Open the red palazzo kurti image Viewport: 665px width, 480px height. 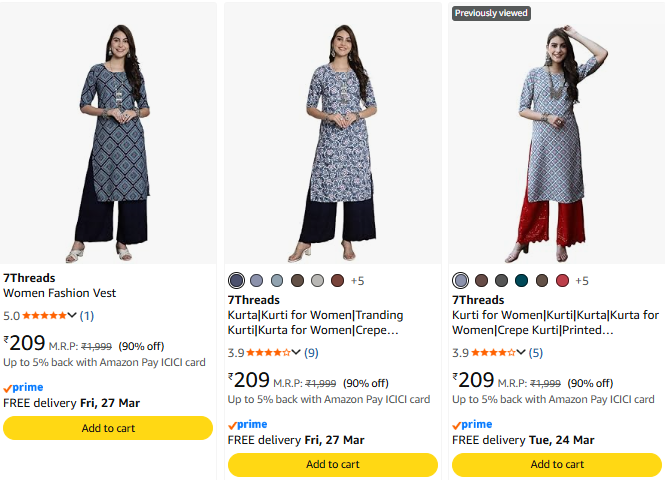[x=557, y=140]
